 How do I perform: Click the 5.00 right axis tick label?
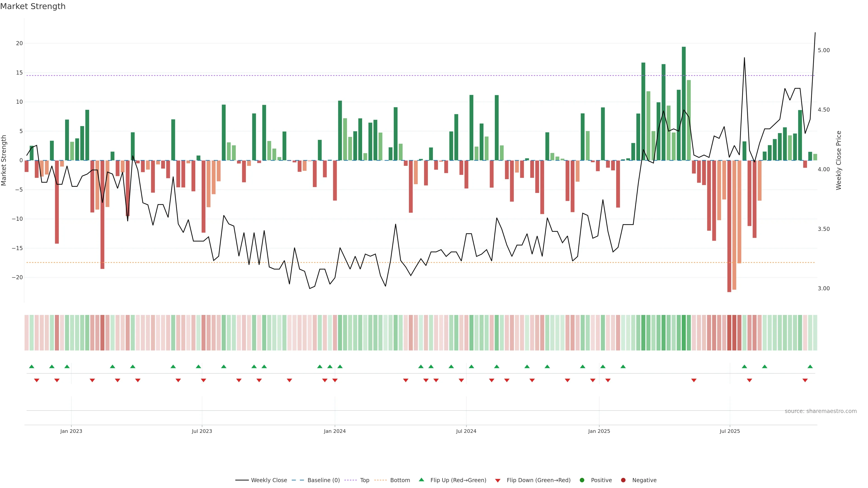[823, 50]
